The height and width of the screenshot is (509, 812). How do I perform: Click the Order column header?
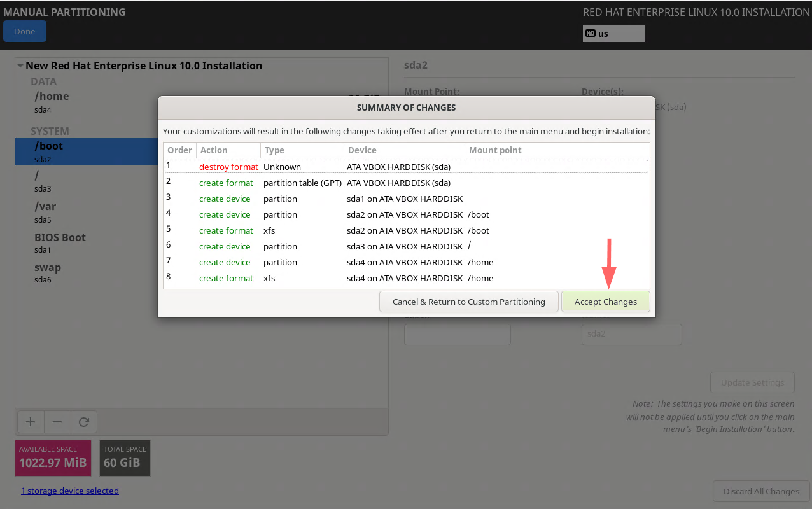[x=179, y=150]
